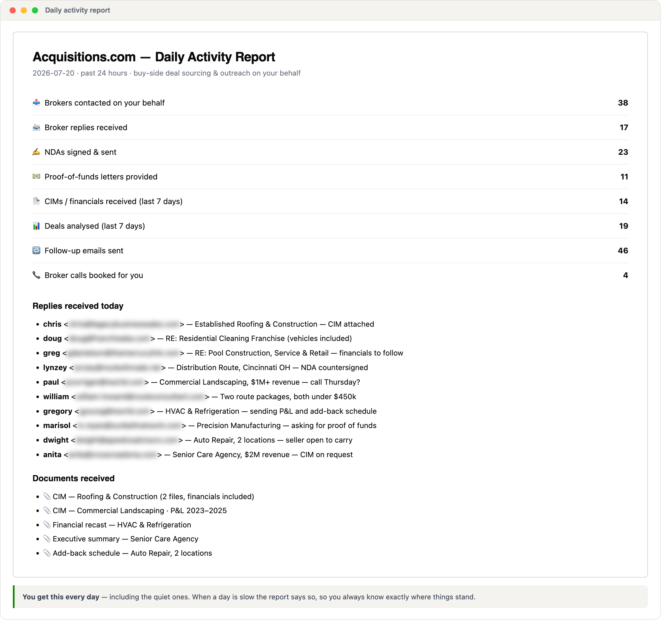Click the value 46 for follow-up emails
The height and width of the screenshot is (624, 672).
[x=623, y=251]
